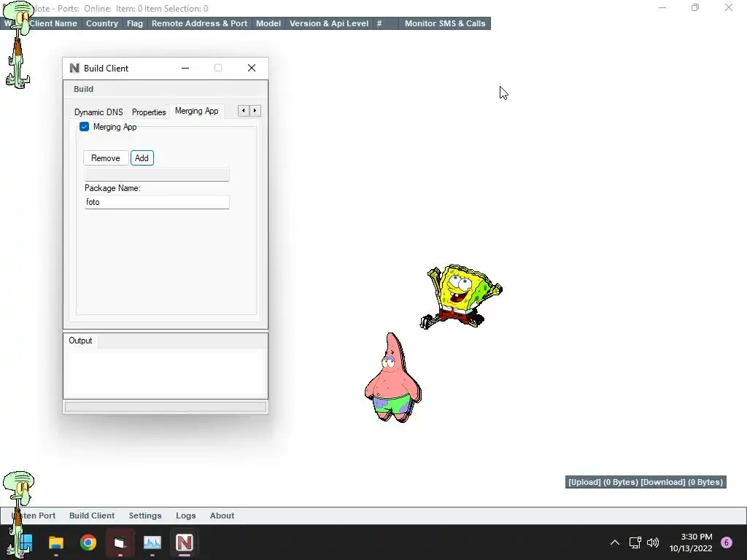The image size is (747, 560).
Task: Click the Model column header
Action: 268,23
